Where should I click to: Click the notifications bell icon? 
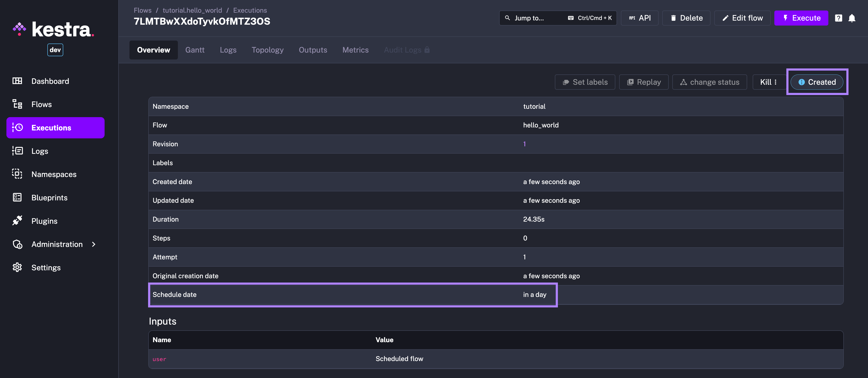pos(852,18)
